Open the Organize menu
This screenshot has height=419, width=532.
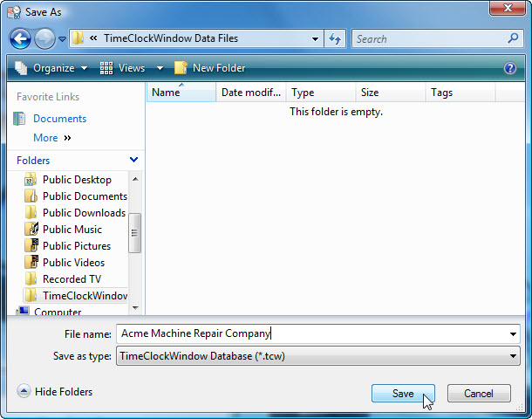point(52,68)
